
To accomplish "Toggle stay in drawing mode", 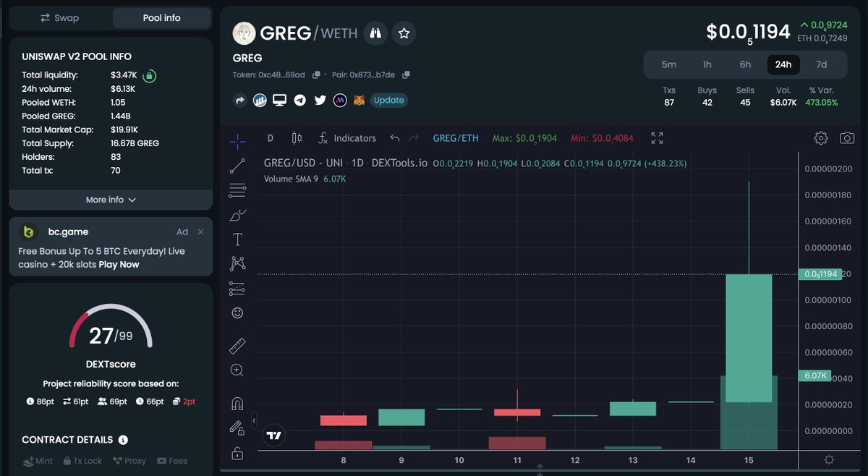I will pos(237,428).
